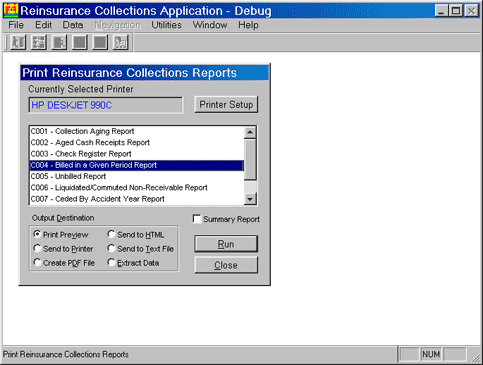Screen dimensions: 483x365
Task: Click the report list scroll up arrow
Action: 250,132
